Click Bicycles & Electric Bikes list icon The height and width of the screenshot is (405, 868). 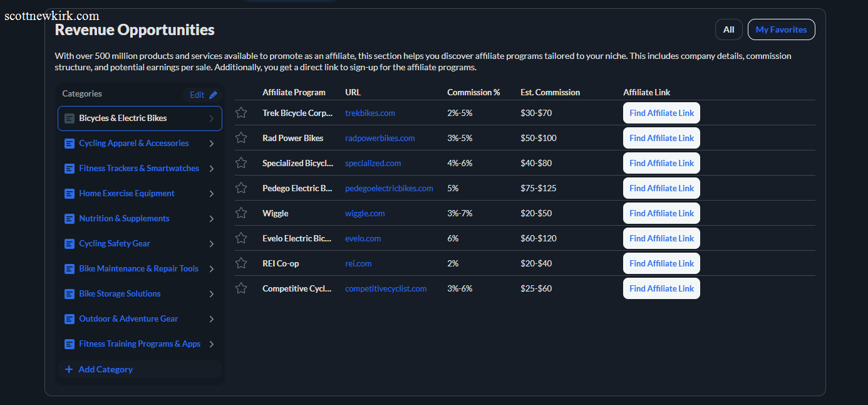[x=70, y=118]
